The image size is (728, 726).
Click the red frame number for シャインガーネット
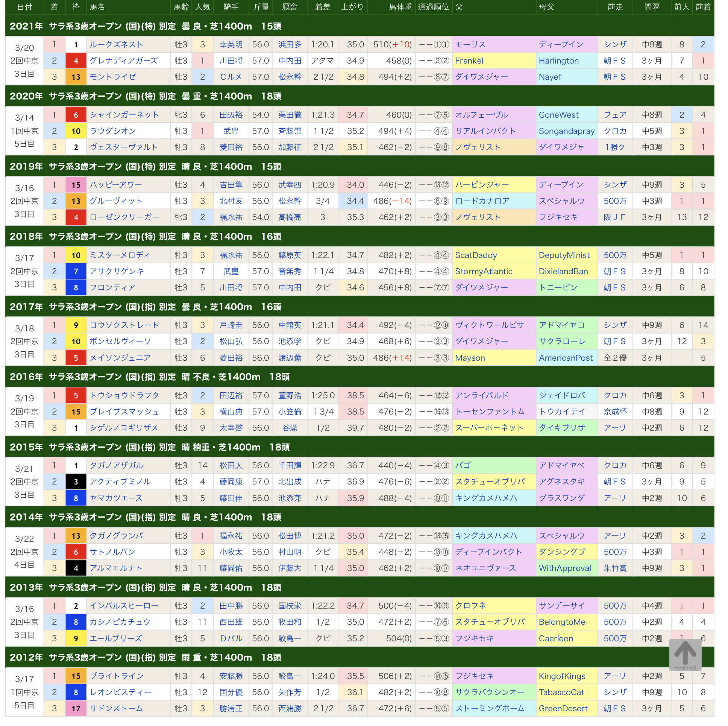click(x=76, y=115)
